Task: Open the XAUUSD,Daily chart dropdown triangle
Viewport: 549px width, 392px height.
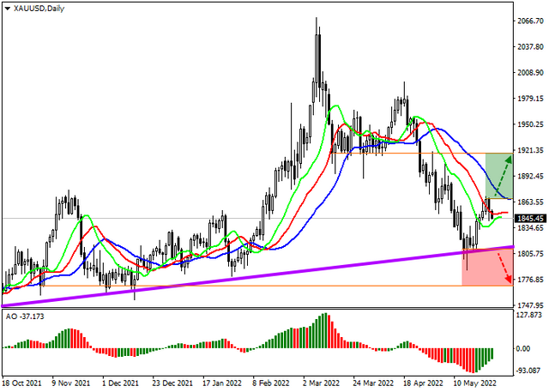Action: pos(8,9)
